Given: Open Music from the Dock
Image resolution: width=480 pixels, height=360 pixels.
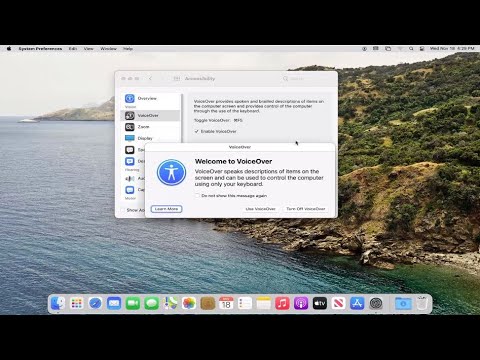Looking at the screenshot, I should coord(282,303).
